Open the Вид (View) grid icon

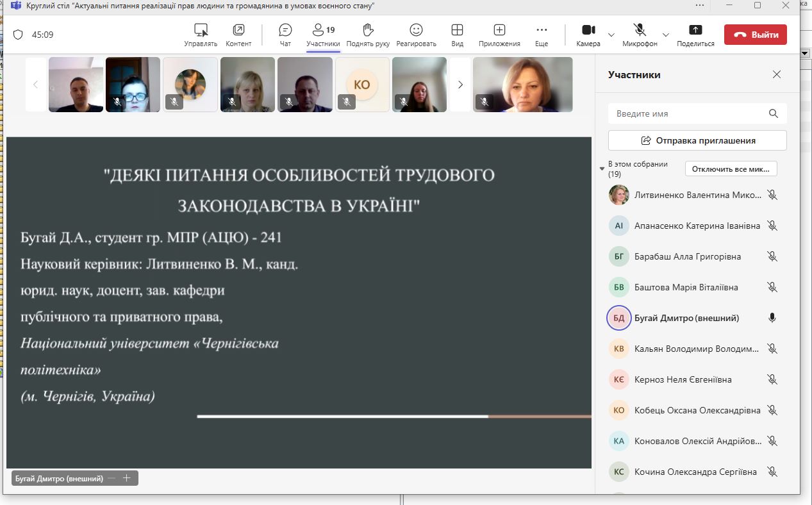click(457, 30)
